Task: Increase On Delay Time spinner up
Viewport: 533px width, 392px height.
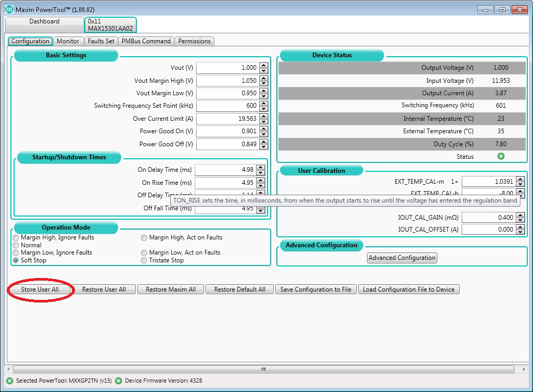Action: click(260, 167)
